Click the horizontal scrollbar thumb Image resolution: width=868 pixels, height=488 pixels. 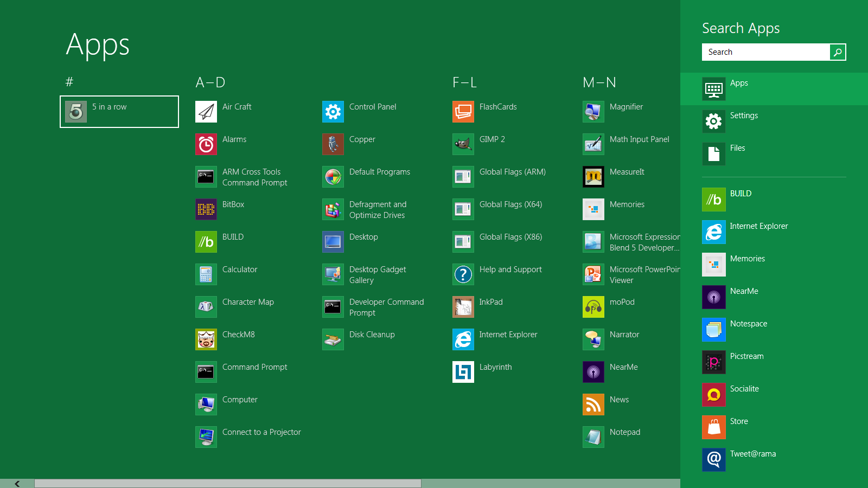(x=228, y=484)
